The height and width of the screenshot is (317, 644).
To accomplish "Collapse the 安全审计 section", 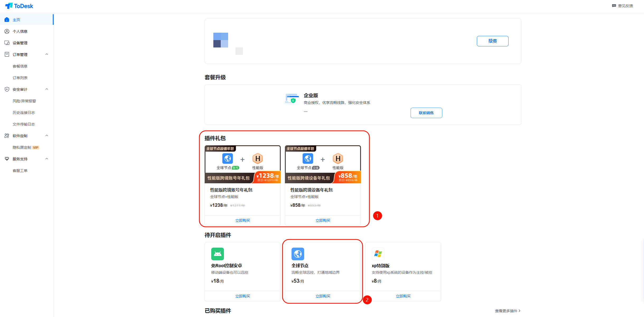I will coord(47,89).
